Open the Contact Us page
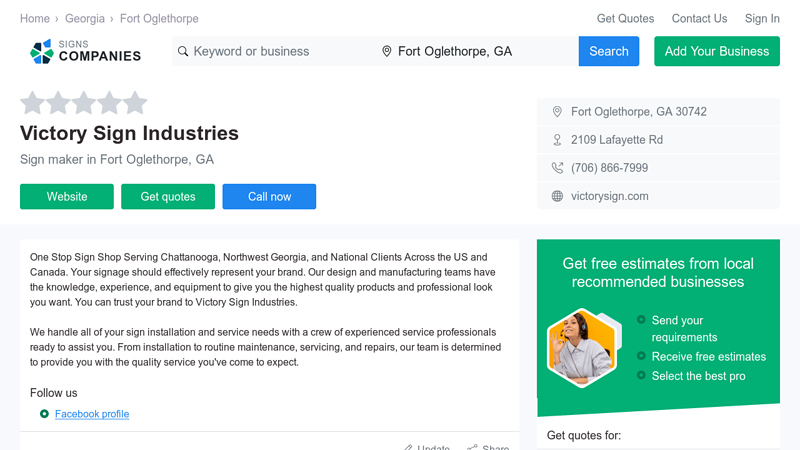Screen dimensions: 800x450 click(x=699, y=18)
